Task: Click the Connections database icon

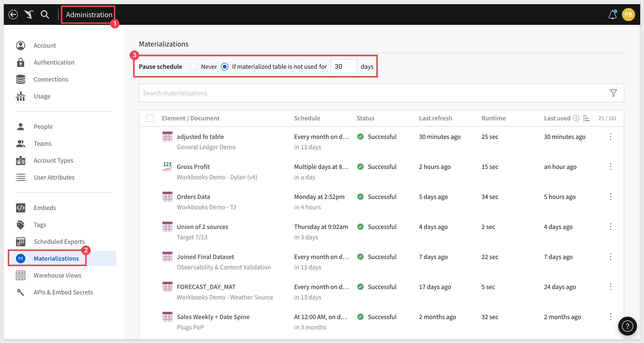Action: tap(20, 79)
